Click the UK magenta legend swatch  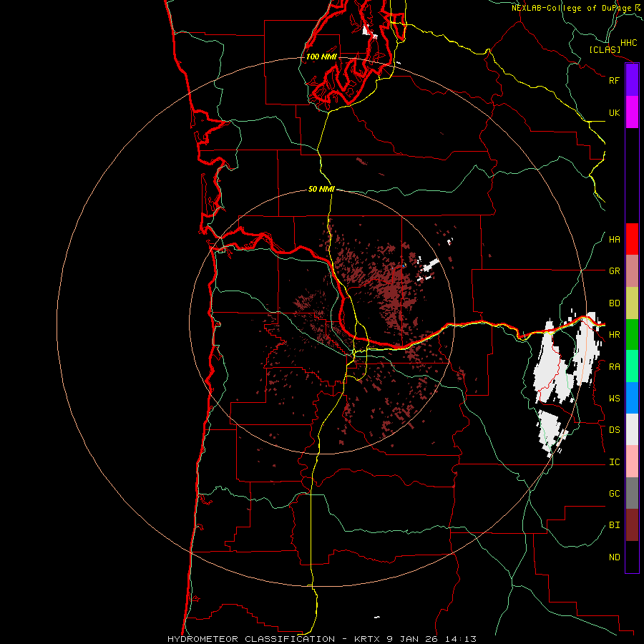tap(632, 112)
